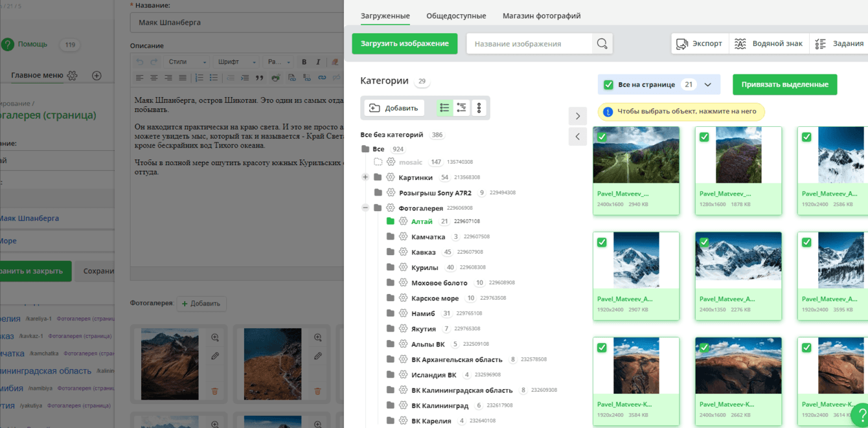Center-align text in description editor
Screen dimensions: 868x428
[x=154, y=78]
